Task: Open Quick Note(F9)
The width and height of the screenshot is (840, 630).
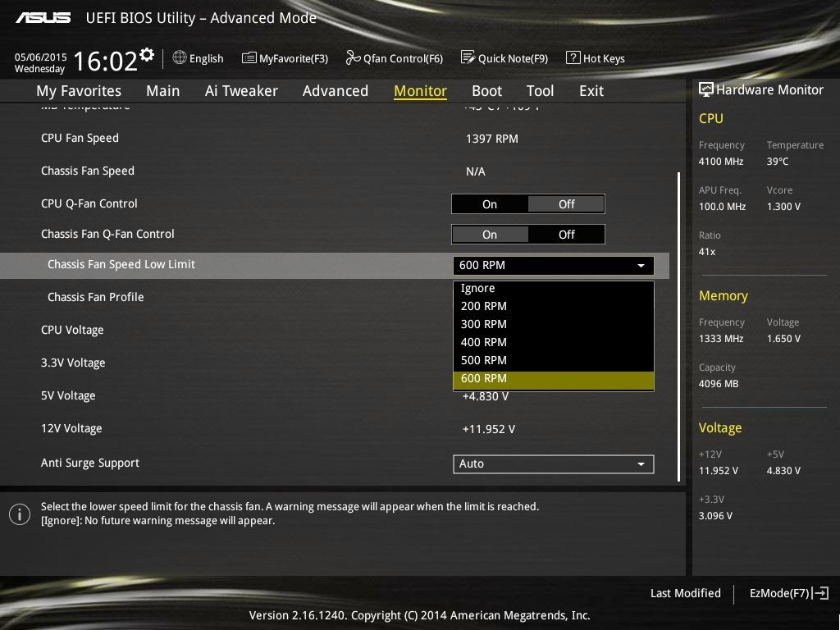Action: (x=504, y=58)
